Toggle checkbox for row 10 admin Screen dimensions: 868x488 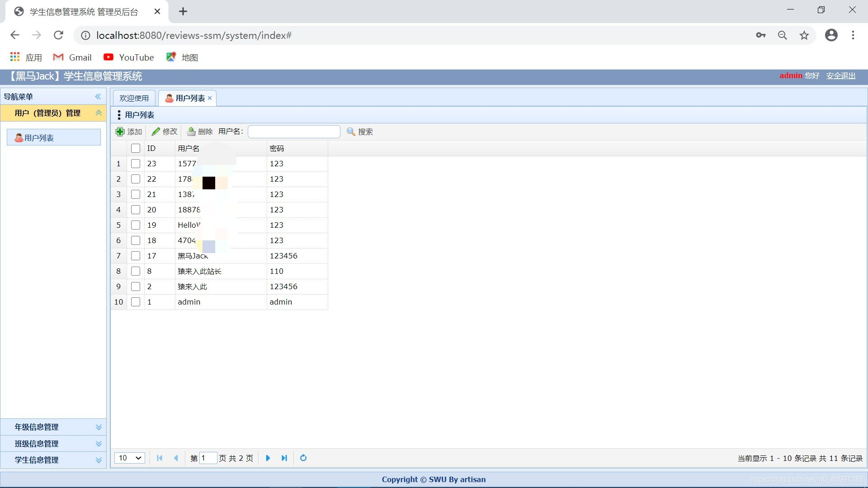pyautogui.click(x=135, y=301)
